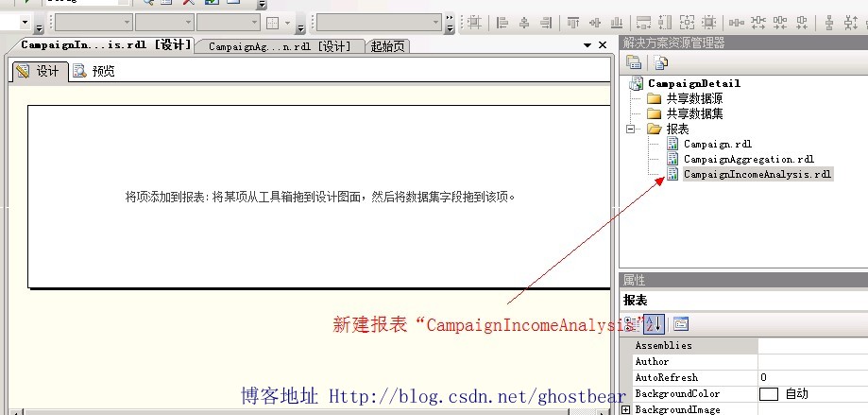Click Show All Files icon in Solution Explorer
The width and height of the screenshot is (868, 415).
(660, 62)
